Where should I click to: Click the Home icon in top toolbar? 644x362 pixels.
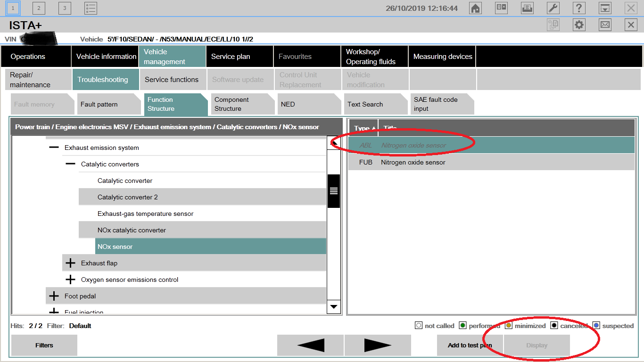coord(475,8)
